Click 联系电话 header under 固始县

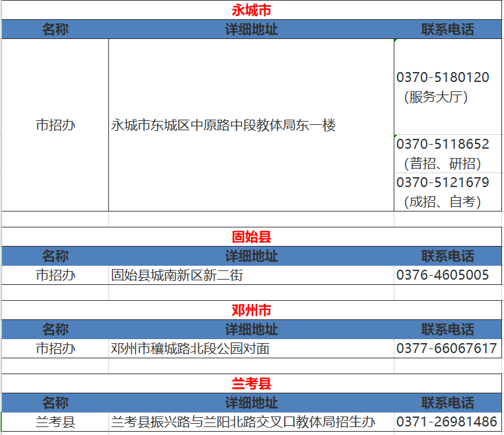coord(448,256)
